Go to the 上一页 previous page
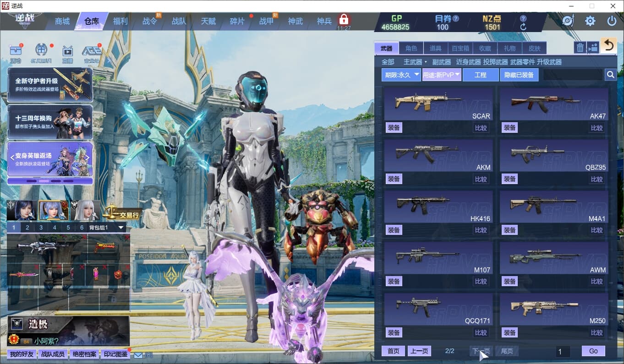The height and width of the screenshot is (364, 624). point(419,351)
